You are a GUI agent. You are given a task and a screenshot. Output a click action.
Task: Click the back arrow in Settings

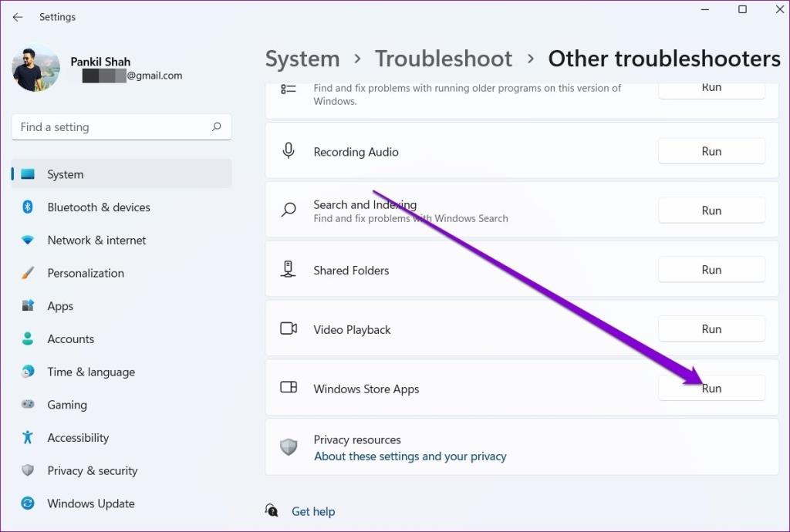pyautogui.click(x=18, y=17)
